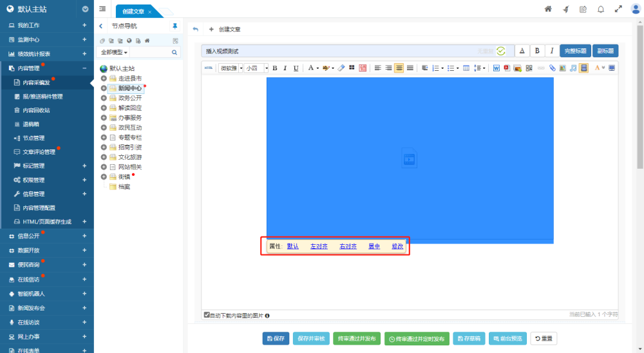Open the font color picker arrow
Screen dimensions: 644x353
pos(317,68)
